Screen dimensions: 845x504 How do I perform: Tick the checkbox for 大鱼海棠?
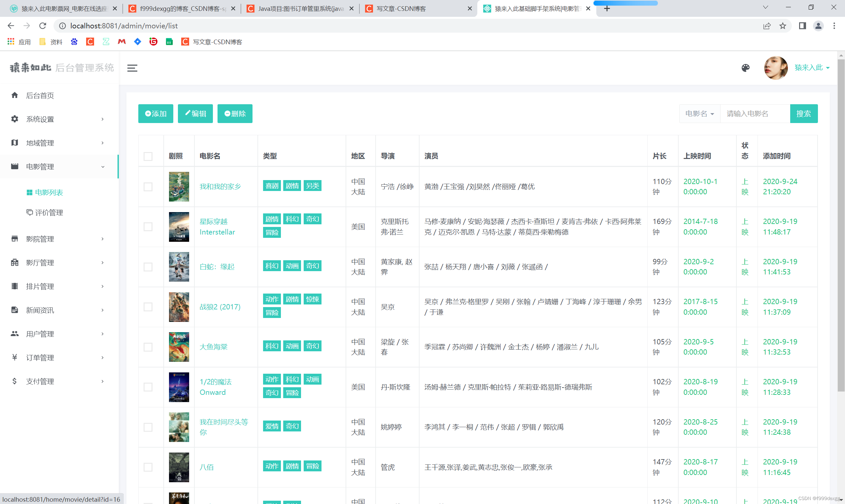point(148,347)
